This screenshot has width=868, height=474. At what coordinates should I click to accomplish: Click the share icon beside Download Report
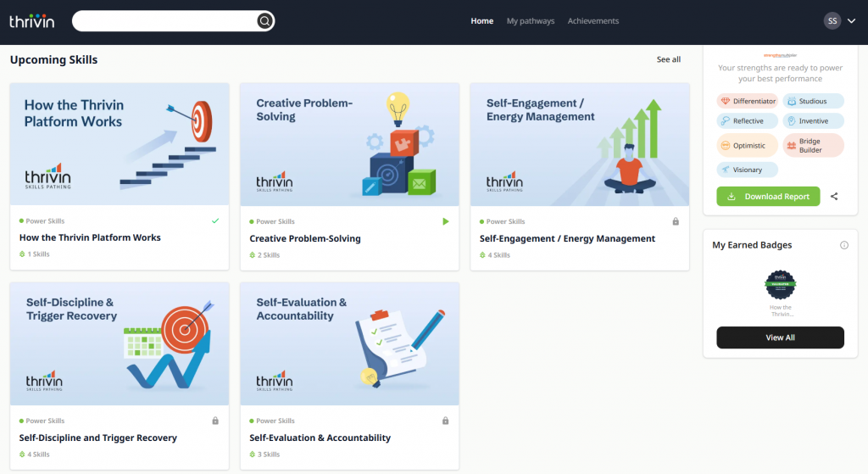834,197
